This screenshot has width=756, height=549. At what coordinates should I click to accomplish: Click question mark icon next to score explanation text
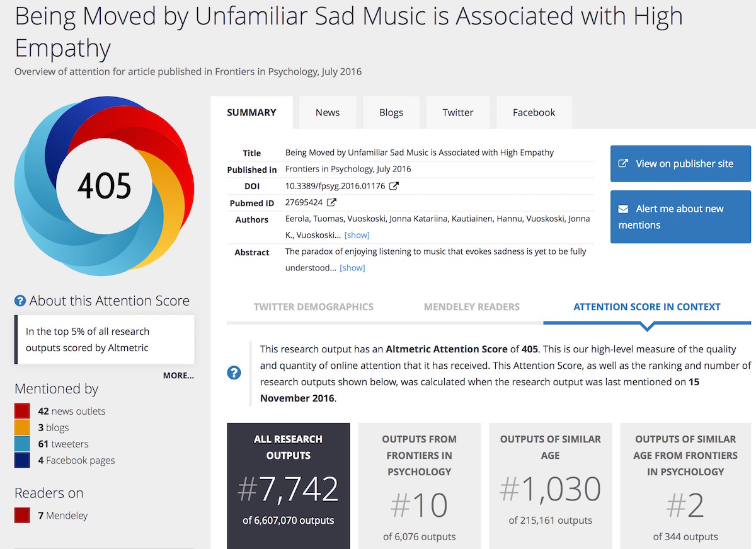(234, 373)
